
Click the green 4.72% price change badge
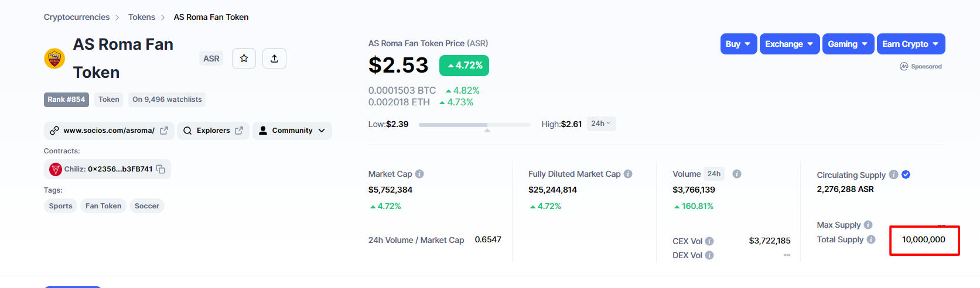[x=464, y=66]
